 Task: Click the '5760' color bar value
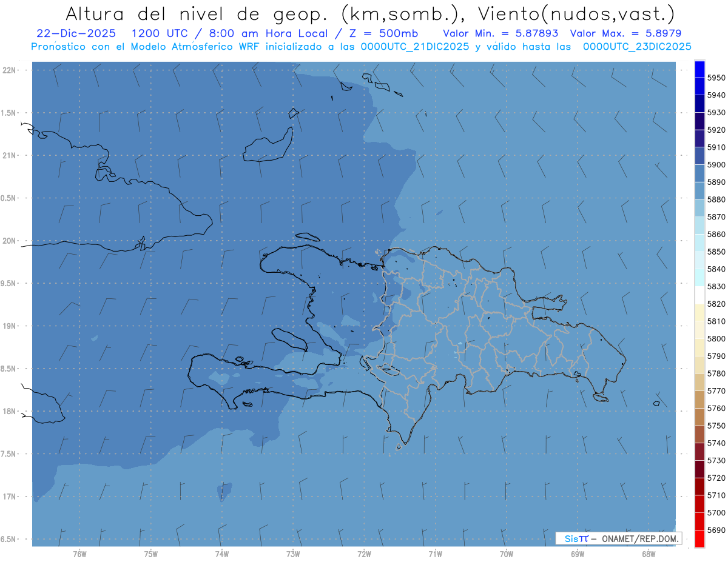[716, 409]
